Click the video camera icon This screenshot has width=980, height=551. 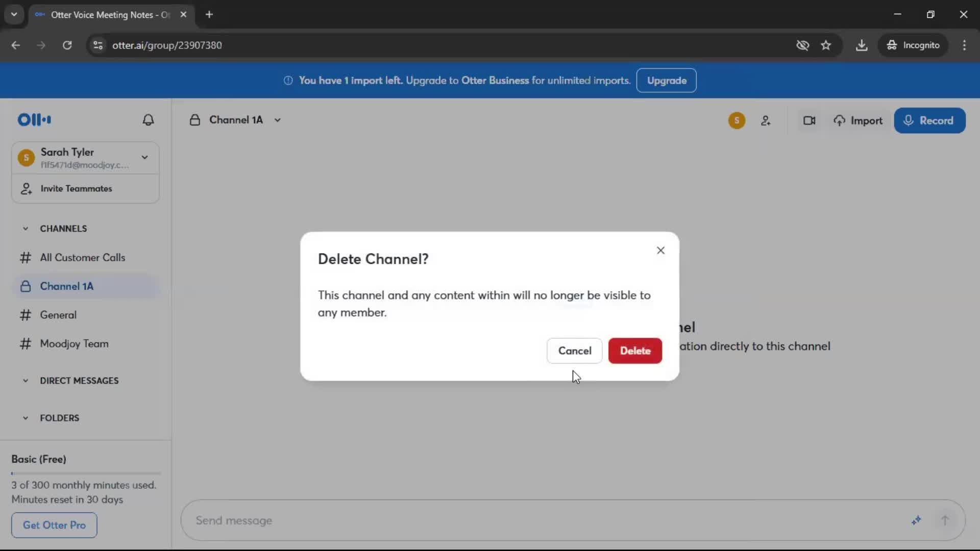point(809,121)
